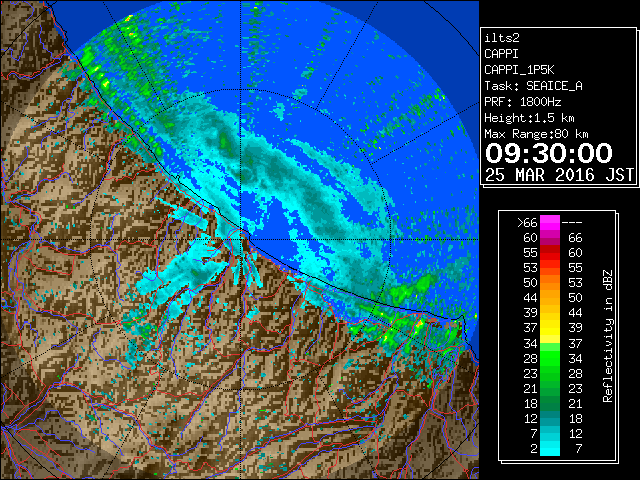Click the '---' legend label
640x480 pixels.
[572, 223]
